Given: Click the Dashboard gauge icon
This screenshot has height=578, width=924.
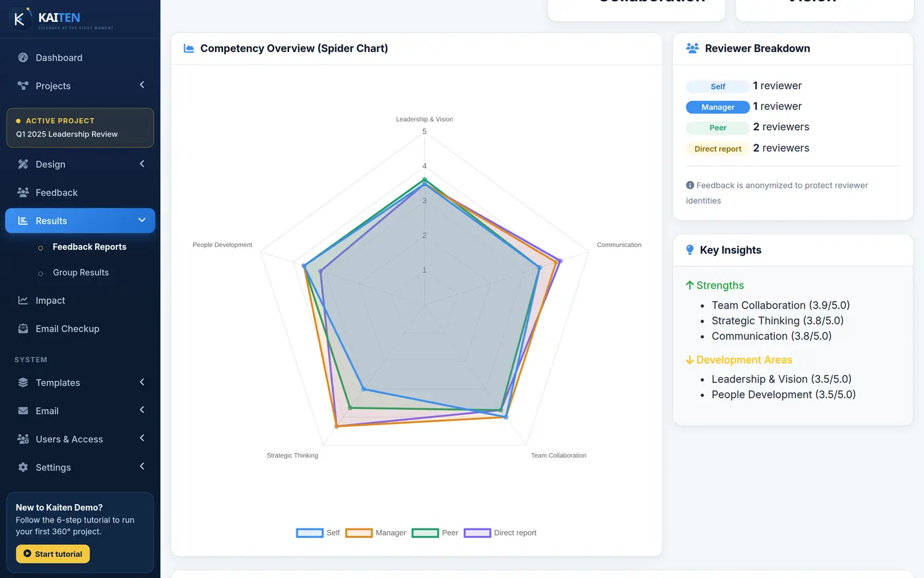Looking at the screenshot, I should [x=23, y=57].
